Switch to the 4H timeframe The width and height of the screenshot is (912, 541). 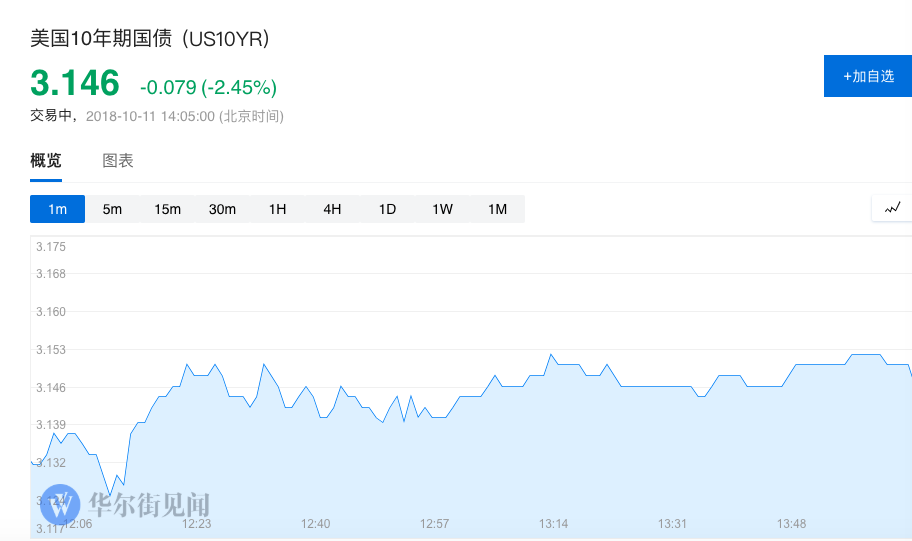click(x=332, y=209)
